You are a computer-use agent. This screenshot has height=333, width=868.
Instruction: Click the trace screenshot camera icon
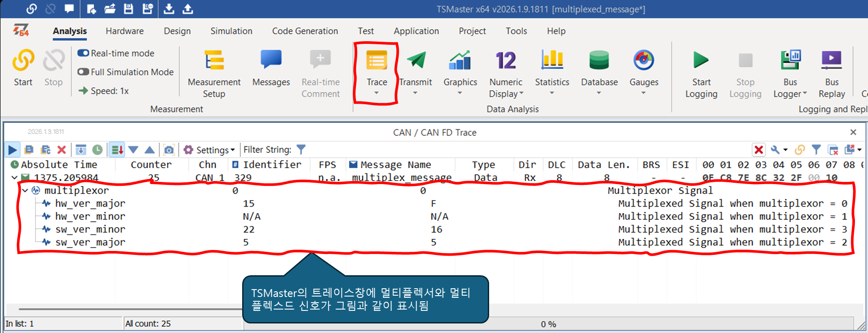pyautogui.click(x=169, y=150)
